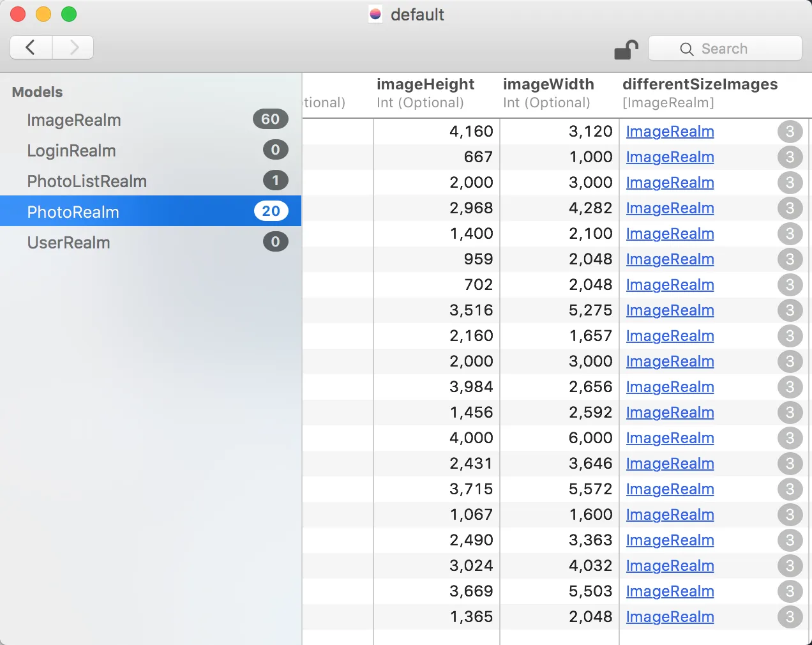The width and height of the screenshot is (812, 645).
Task: Select the imageHeight cell 3,984
Action: (x=437, y=387)
